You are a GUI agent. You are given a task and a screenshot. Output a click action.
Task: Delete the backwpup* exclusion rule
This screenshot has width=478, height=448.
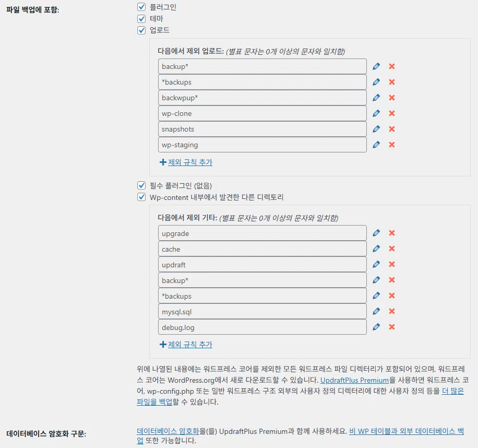pyautogui.click(x=392, y=98)
